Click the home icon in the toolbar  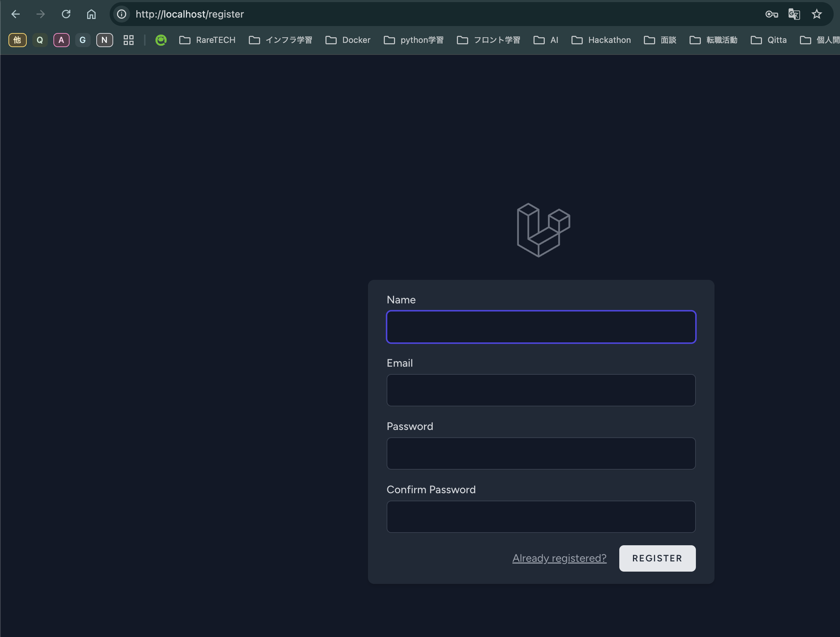click(x=91, y=14)
